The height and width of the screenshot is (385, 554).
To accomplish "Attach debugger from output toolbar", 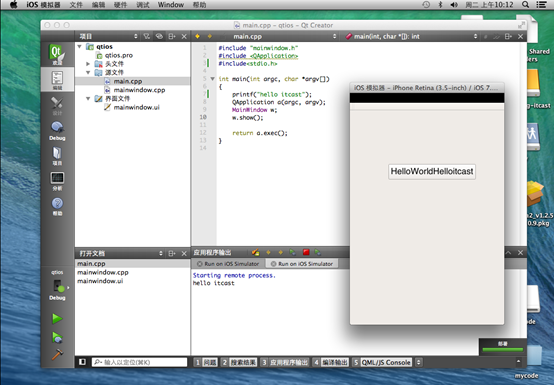I will [318, 252].
